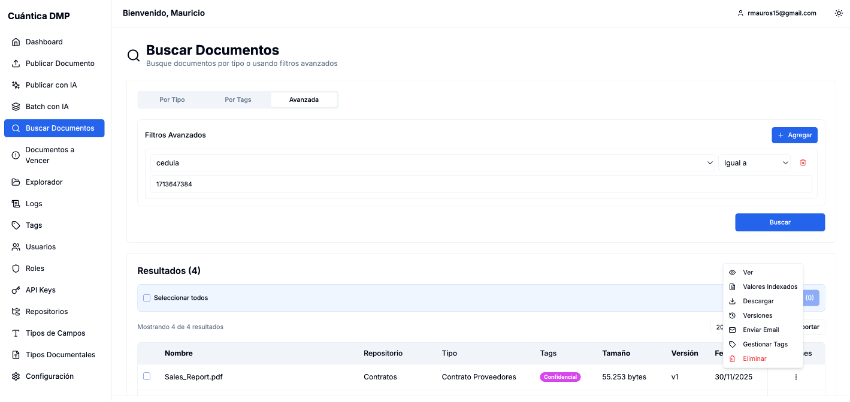850x402 pixels.
Task: Open the Igual a operator dropdown
Action: click(x=755, y=162)
